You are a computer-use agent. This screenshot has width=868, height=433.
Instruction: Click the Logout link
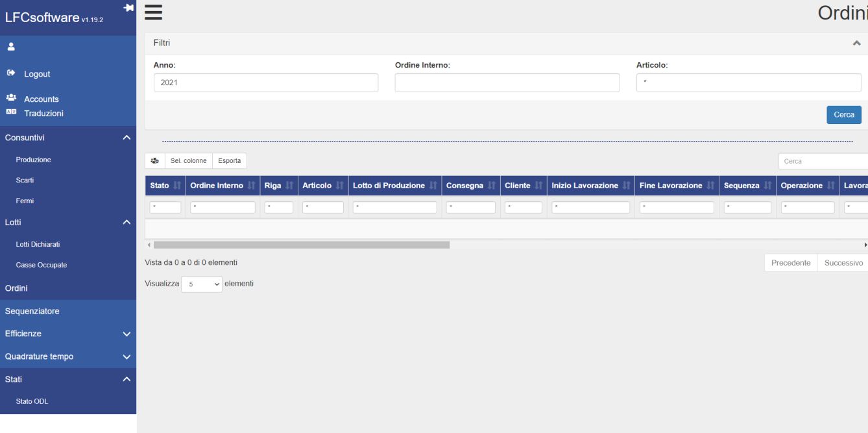pos(37,74)
